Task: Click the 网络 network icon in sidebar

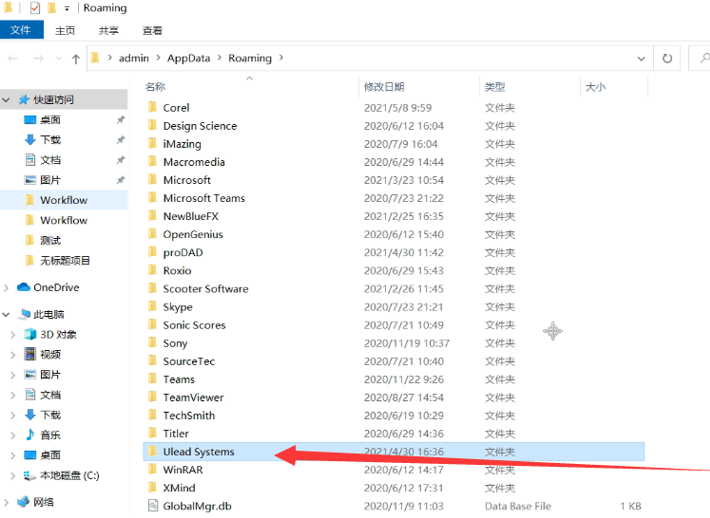Action: [23, 502]
